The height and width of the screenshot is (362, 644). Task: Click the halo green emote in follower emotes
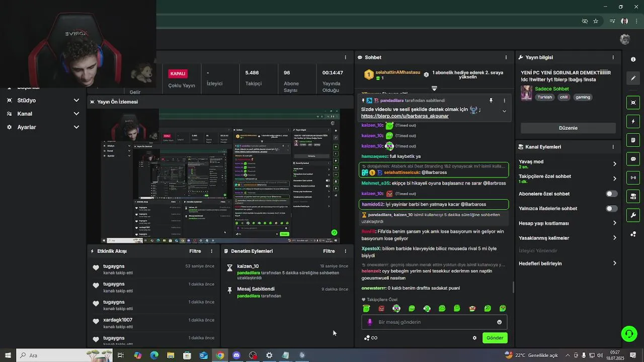366,308
